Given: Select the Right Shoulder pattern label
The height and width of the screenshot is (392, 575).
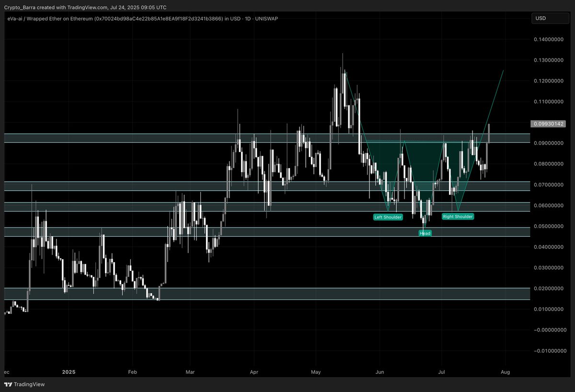Looking at the screenshot, I should pos(458,217).
